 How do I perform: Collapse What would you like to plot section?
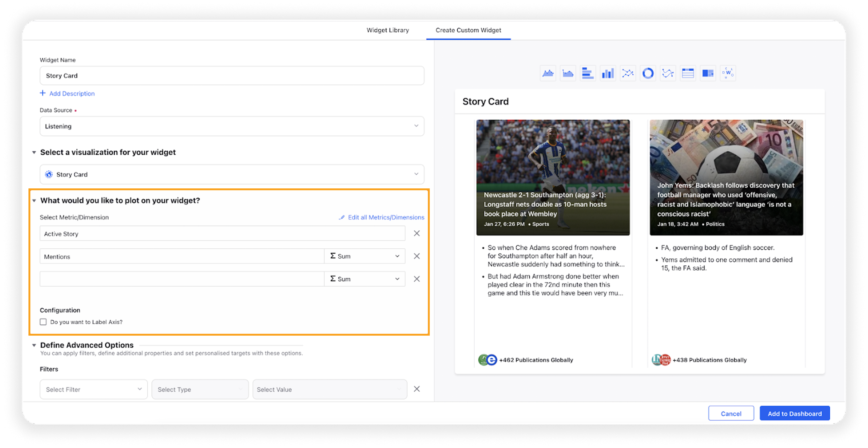34,200
